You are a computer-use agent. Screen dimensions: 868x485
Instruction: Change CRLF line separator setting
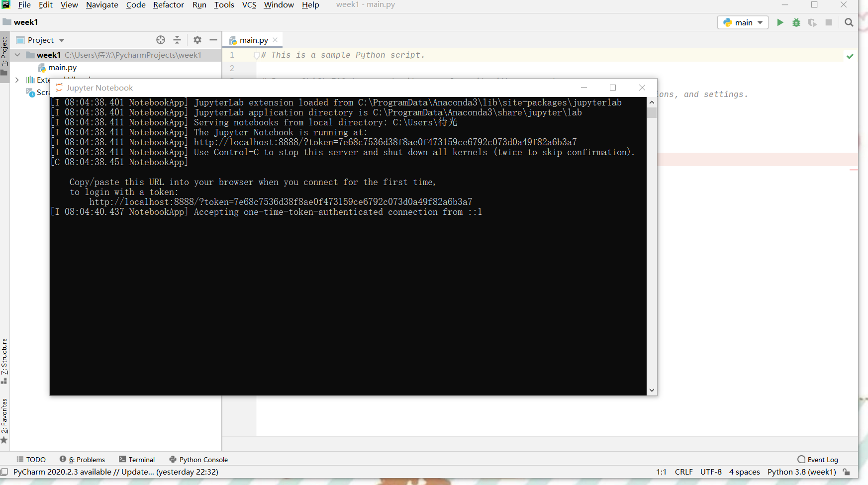684,472
